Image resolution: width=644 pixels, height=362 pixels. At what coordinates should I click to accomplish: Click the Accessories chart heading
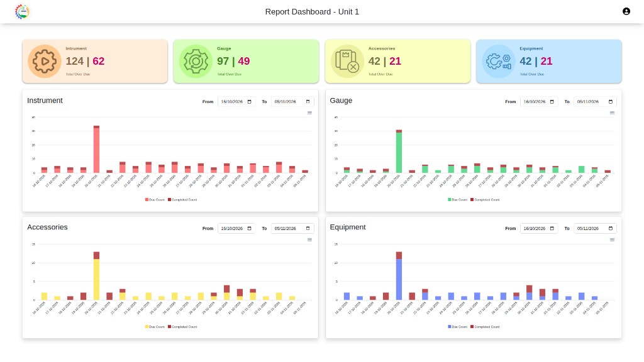click(47, 228)
